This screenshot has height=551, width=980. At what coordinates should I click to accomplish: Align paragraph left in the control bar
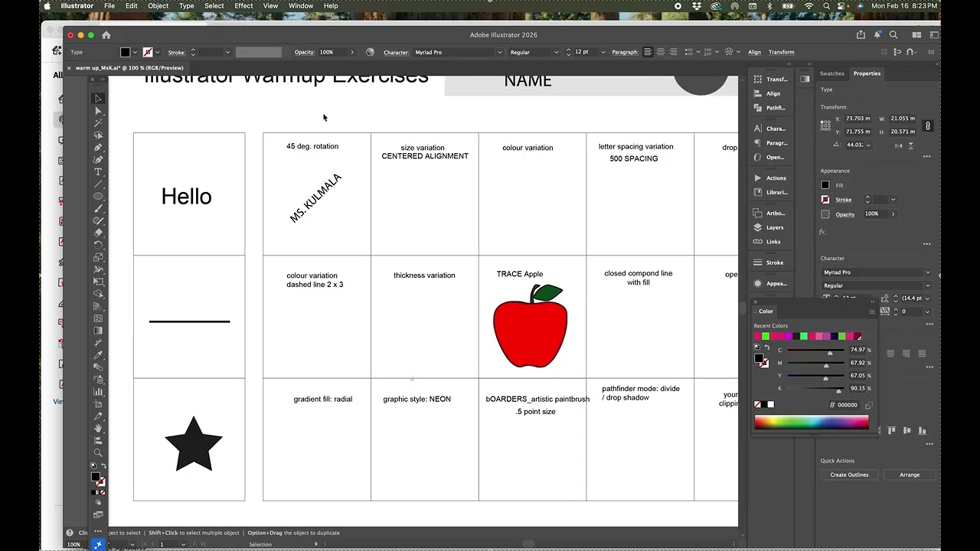point(648,52)
